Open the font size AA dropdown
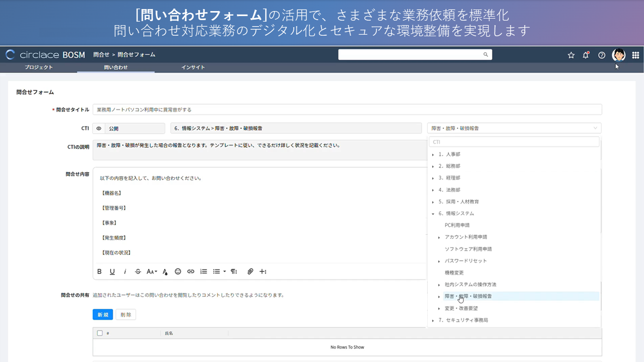644x362 pixels. [x=151, y=271]
